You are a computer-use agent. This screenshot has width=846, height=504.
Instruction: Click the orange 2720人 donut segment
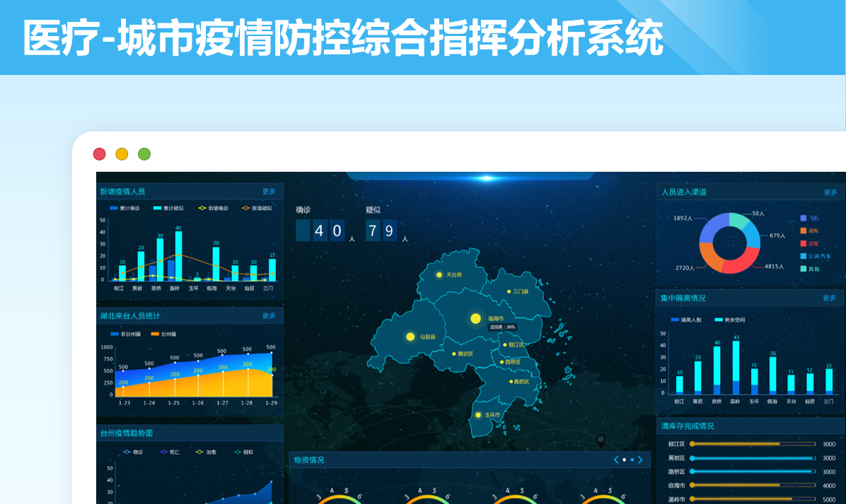710,257
